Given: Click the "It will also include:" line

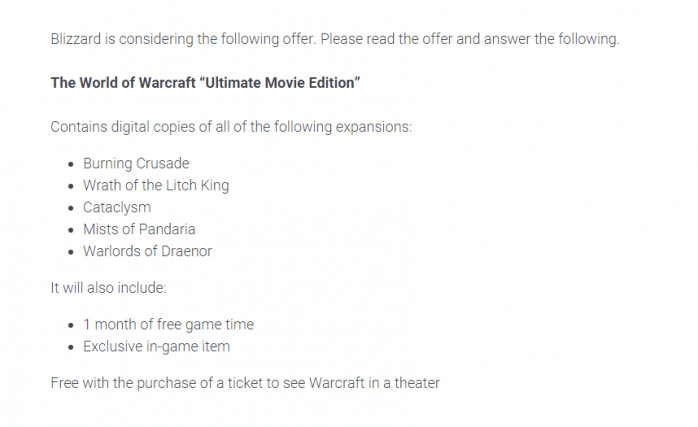Looking at the screenshot, I should click(106, 288).
